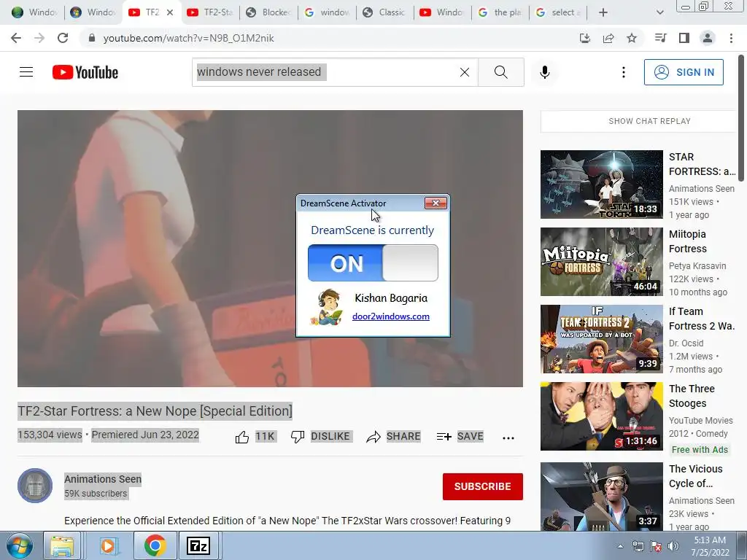The width and height of the screenshot is (747, 560).
Task: Toggle the DreamScene ON/OFF switch
Action: pyautogui.click(x=373, y=262)
